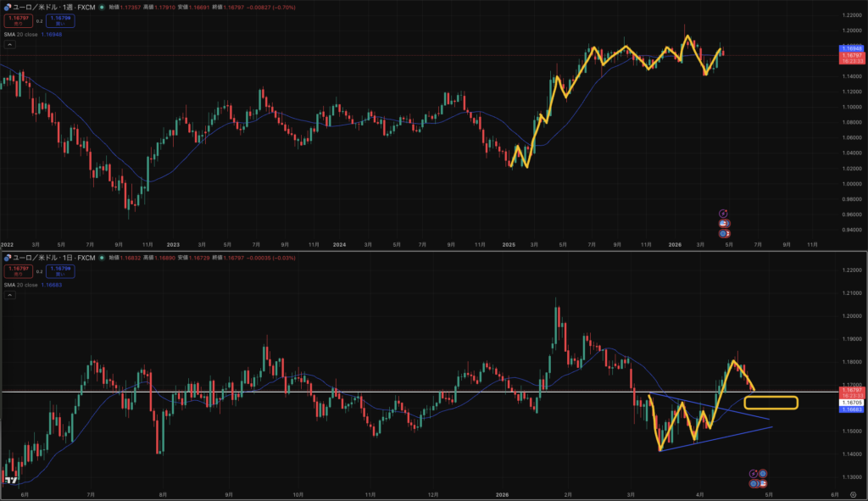Image resolution: width=868 pixels, height=501 pixels.
Task: Collapse the daily chart indicator legend
Action: tap(9, 295)
